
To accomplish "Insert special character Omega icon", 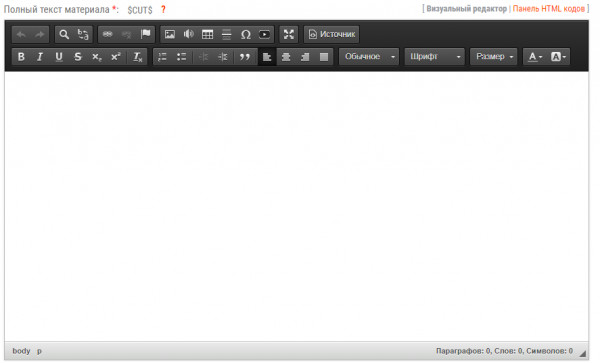I will 246,34.
